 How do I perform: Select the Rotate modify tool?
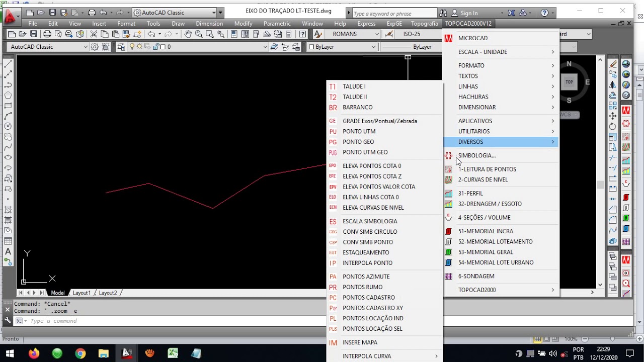[x=613, y=126]
